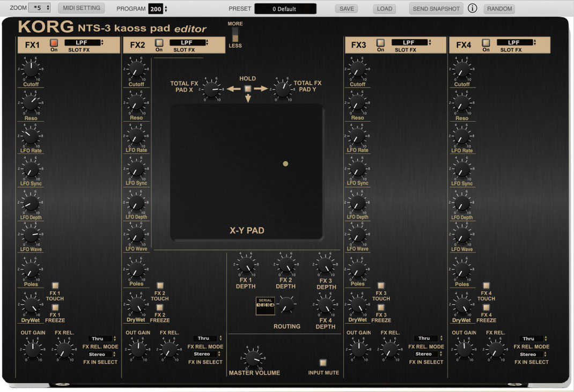574x392 pixels.
Task: Click the FX 1 DEPTH knob
Action: pyautogui.click(x=246, y=264)
